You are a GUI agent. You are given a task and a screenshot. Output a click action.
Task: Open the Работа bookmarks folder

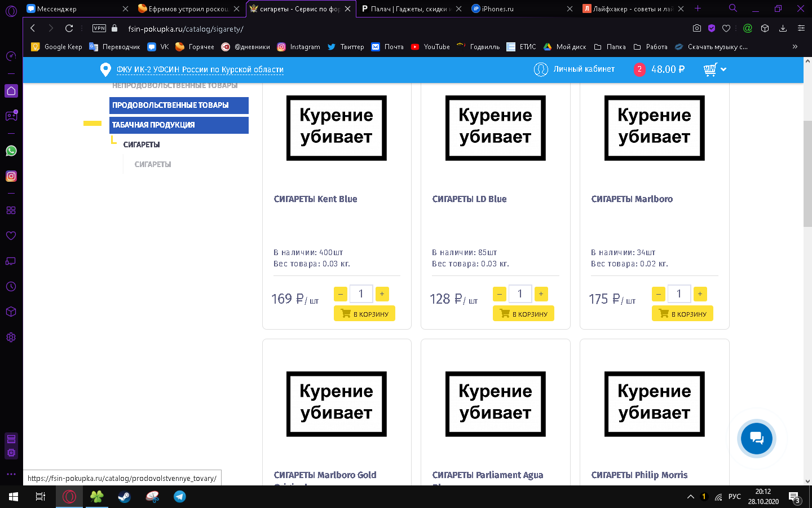pos(651,47)
